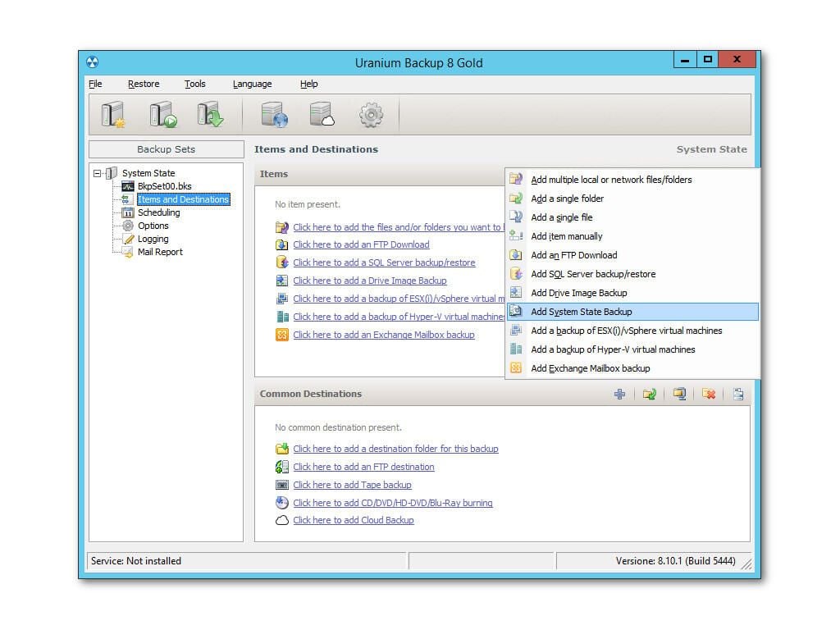
Task: Choose Add Exchange Mailbox backup entry
Action: [632, 368]
